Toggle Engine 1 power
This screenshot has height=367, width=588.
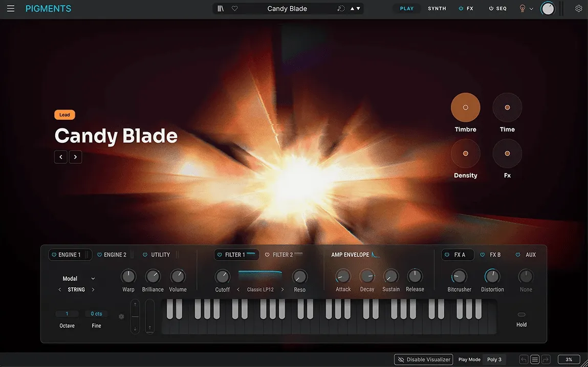pyautogui.click(x=54, y=255)
